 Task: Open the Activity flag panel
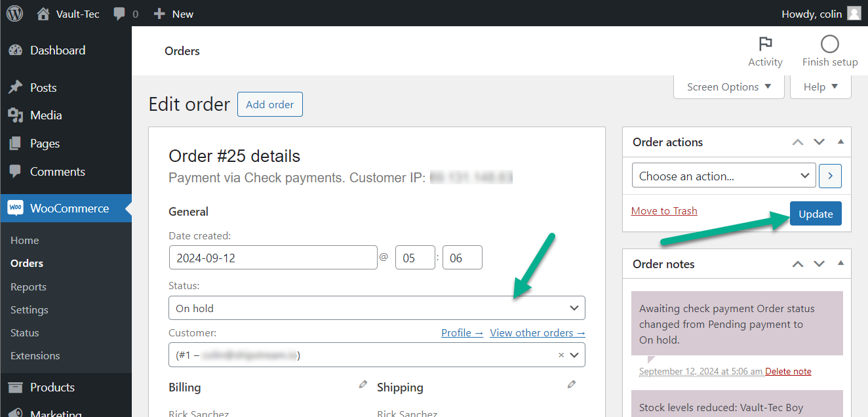[x=765, y=52]
